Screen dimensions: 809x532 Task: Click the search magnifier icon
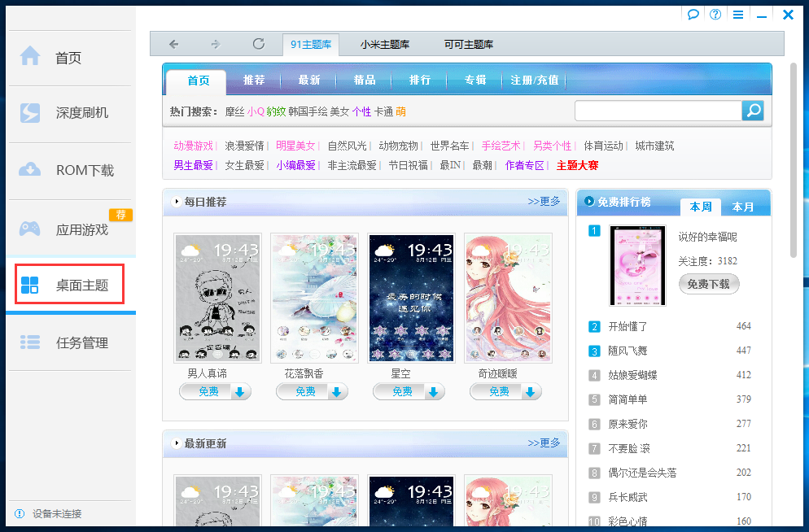pyautogui.click(x=753, y=110)
